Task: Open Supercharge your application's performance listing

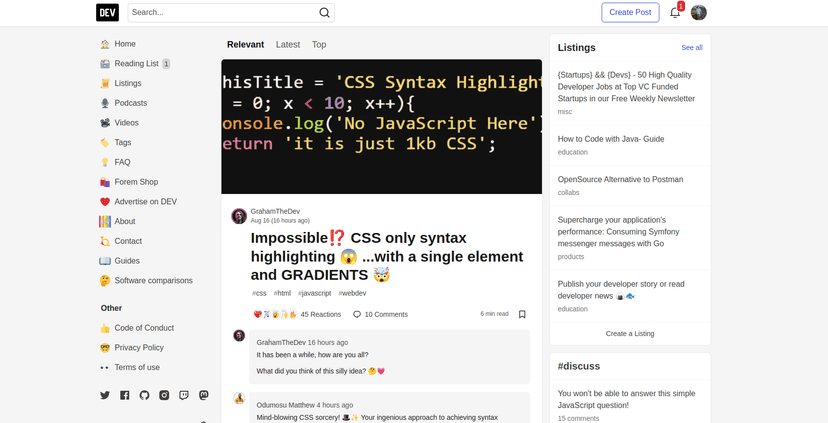Action: coord(618,232)
